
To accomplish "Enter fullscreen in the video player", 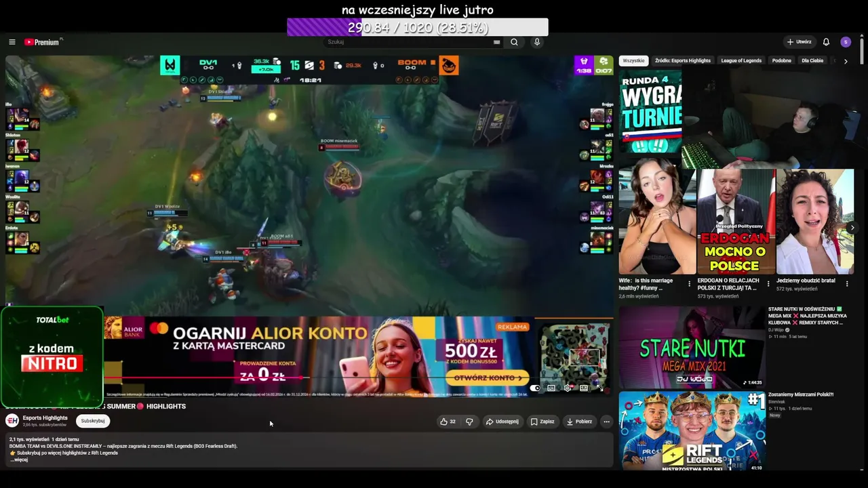I will click(600, 388).
